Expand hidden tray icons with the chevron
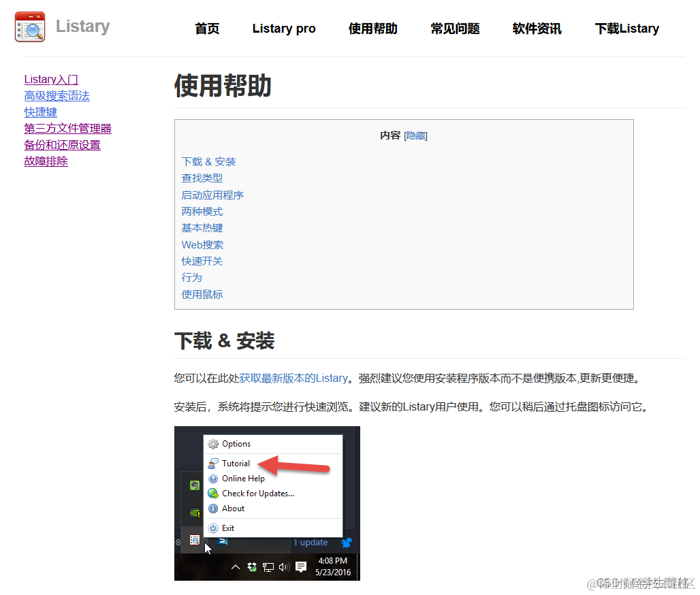Image resolution: width=700 pixels, height=595 pixels. click(x=236, y=566)
